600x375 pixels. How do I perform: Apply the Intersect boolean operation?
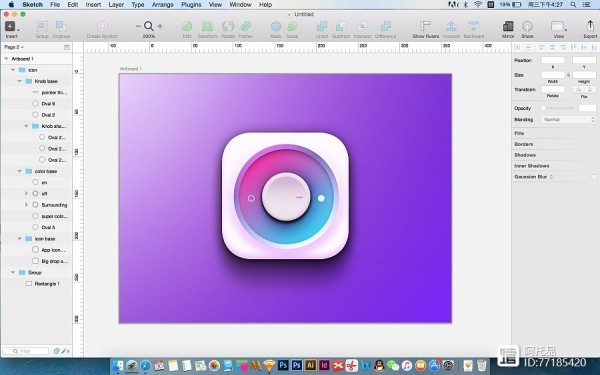[x=362, y=26]
